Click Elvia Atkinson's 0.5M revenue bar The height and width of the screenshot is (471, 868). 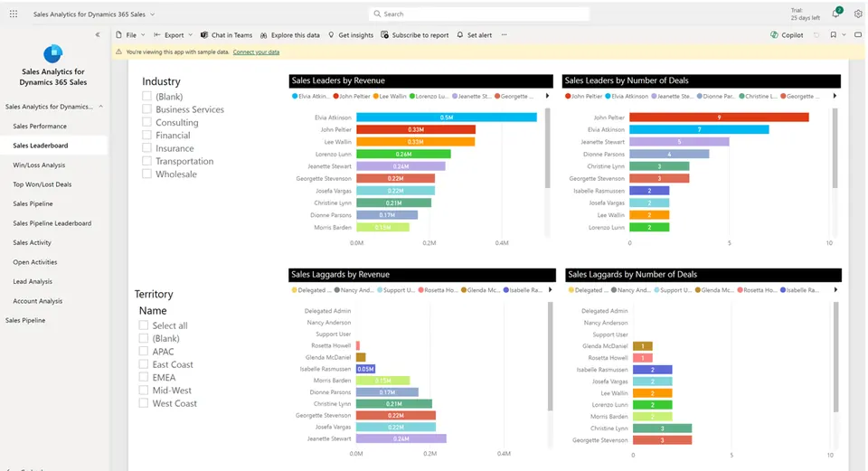[x=446, y=118]
